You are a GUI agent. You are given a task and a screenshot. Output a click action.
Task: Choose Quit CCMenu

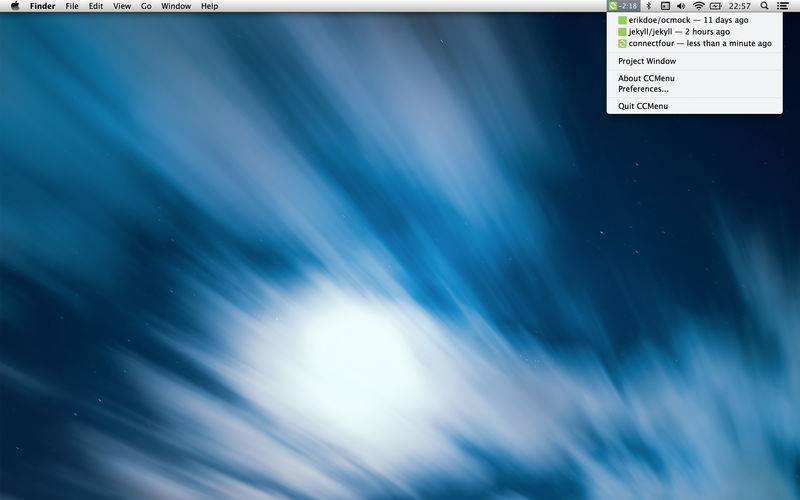694,106
